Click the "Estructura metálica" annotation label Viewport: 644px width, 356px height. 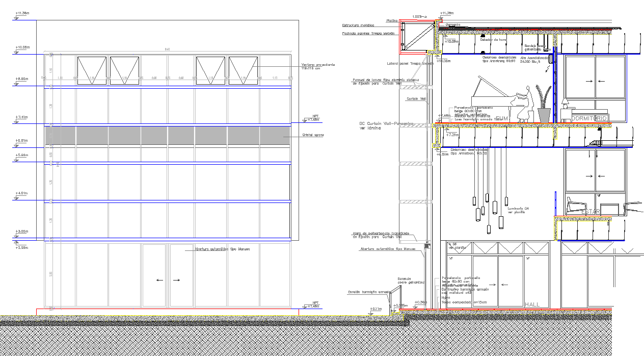(x=358, y=25)
